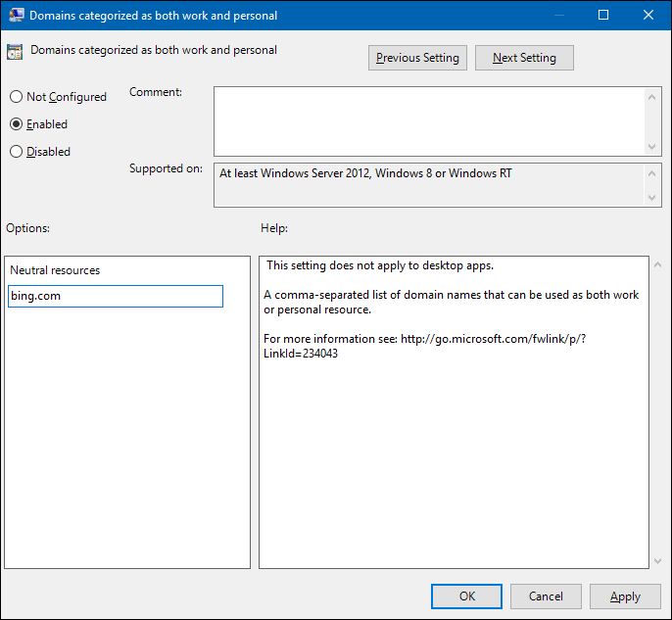672x620 pixels.
Task: Cancel the policy setting dialog
Action: (546, 596)
